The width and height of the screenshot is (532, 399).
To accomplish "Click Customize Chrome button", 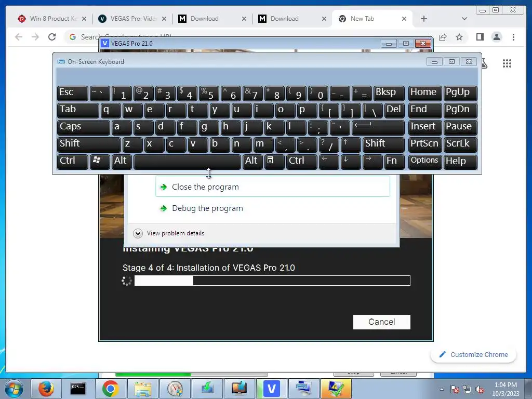I will tap(474, 354).
